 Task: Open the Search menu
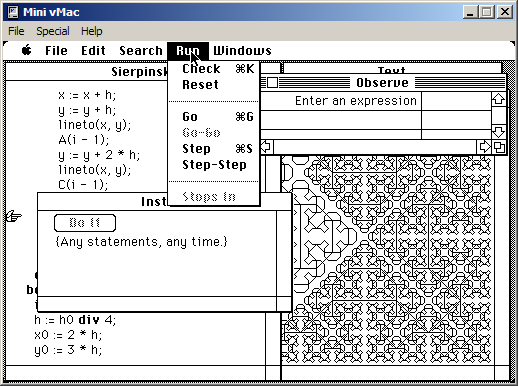pyautogui.click(x=141, y=50)
